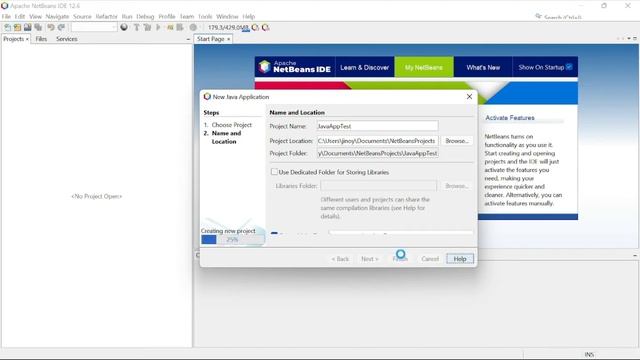
Task: Open the Team menu
Action: [187, 16]
